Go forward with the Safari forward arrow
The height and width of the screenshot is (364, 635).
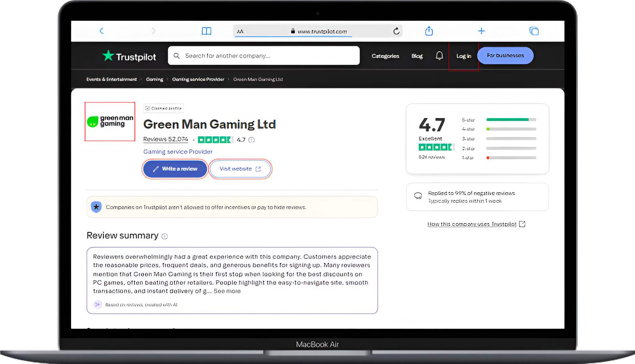coord(153,31)
